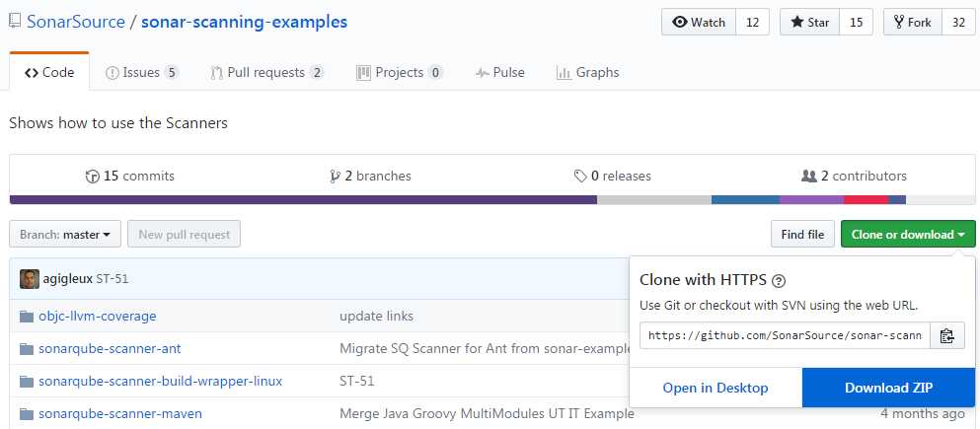Viewport: 980px width, 429px height.
Task: Open the Graphs tab
Action: (588, 72)
